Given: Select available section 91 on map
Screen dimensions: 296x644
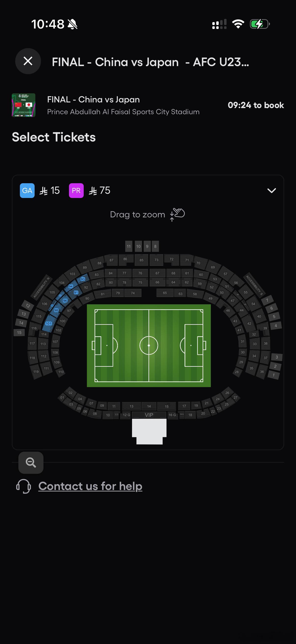Looking at the screenshot, I should [x=76, y=293].
